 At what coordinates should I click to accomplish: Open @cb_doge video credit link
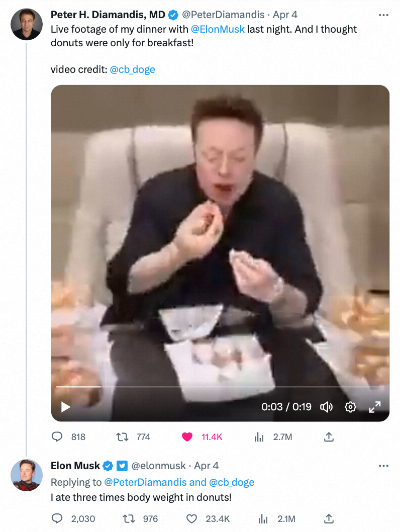132,69
